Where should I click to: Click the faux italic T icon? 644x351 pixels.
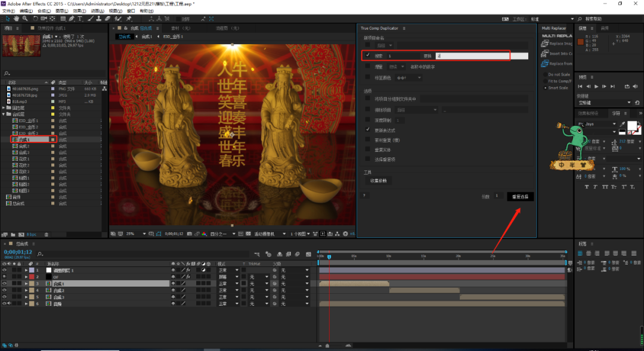click(x=595, y=187)
